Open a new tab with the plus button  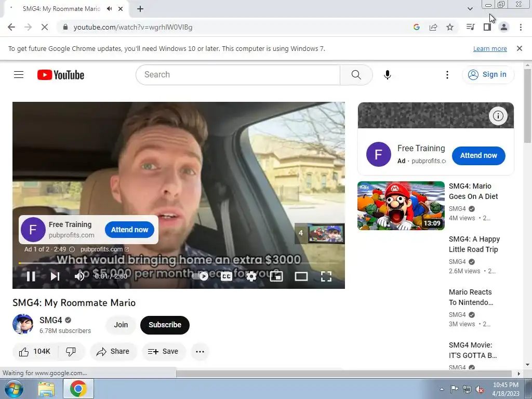tap(140, 9)
